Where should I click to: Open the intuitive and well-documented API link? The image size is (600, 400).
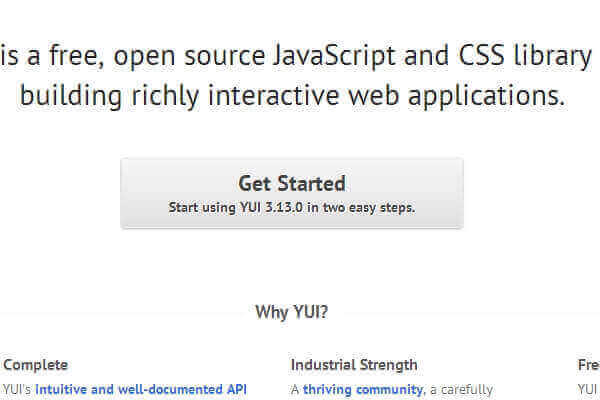click(141, 389)
